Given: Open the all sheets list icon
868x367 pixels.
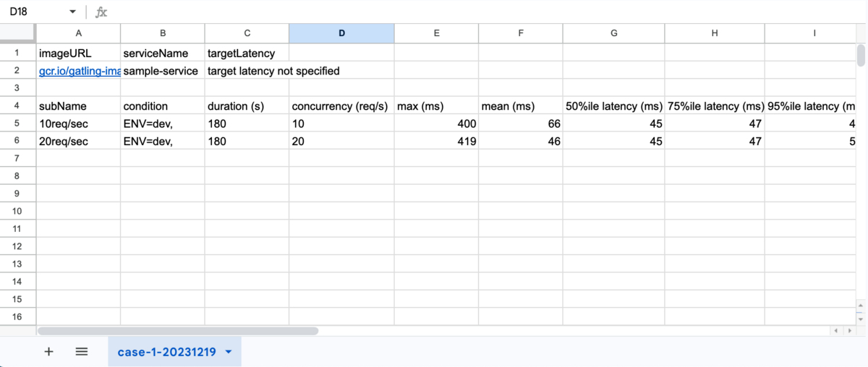Looking at the screenshot, I should coord(82,352).
